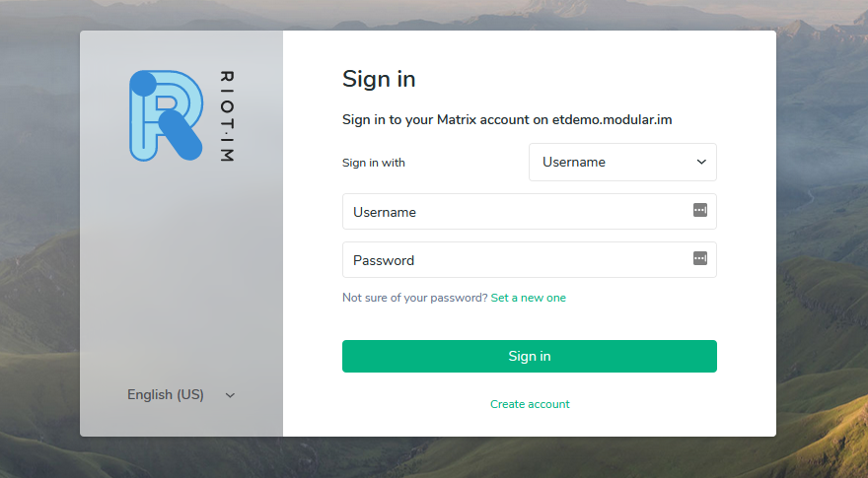Click the etdemo.modular.im server name text
The image size is (868, 478).
point(613,120)
